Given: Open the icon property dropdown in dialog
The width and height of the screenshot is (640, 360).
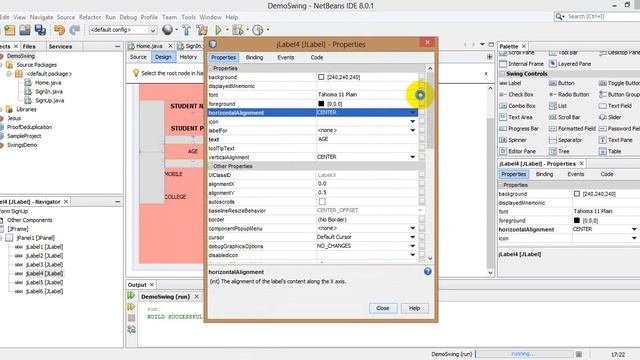Looking at the screenshot, I should (412, 122).
